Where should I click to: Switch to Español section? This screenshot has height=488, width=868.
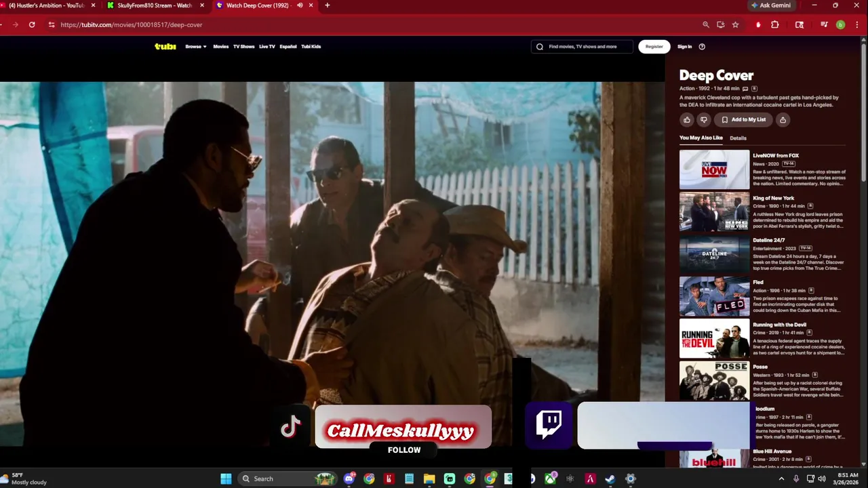[288, 47]
